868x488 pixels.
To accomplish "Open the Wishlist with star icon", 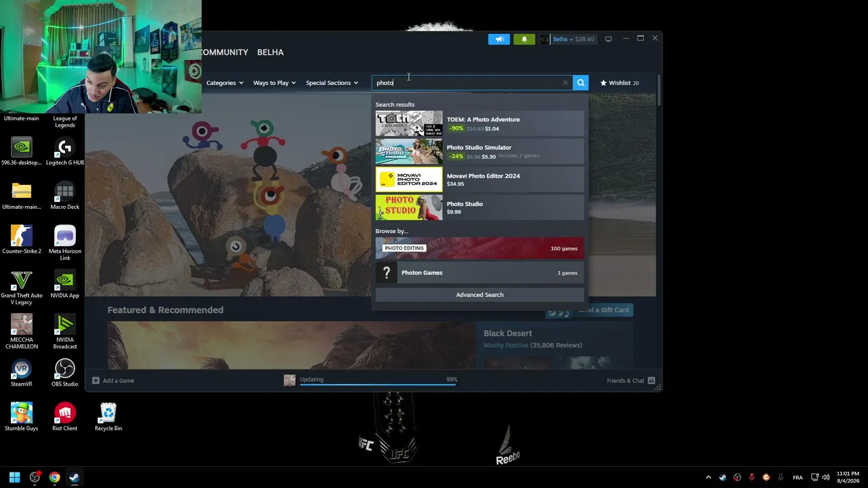I will click(x=619, y=83).
